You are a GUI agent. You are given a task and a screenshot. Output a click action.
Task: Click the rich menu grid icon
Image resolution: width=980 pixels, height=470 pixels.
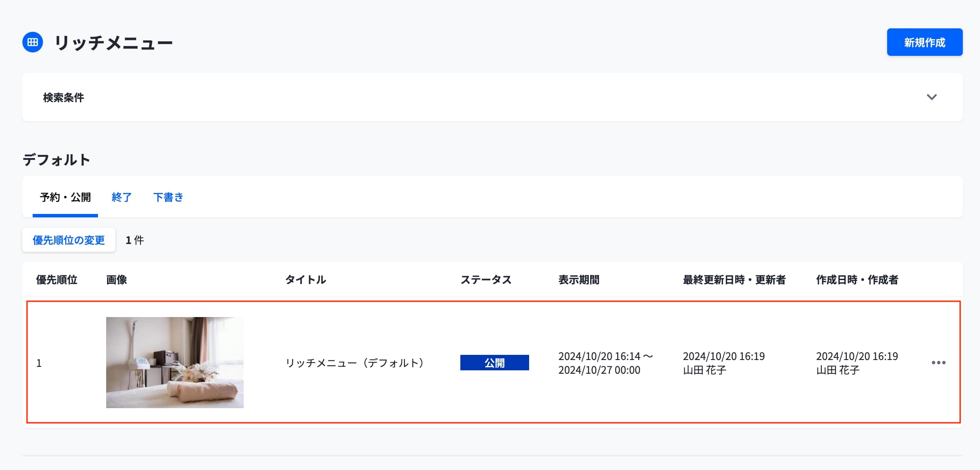coord(33,42)
